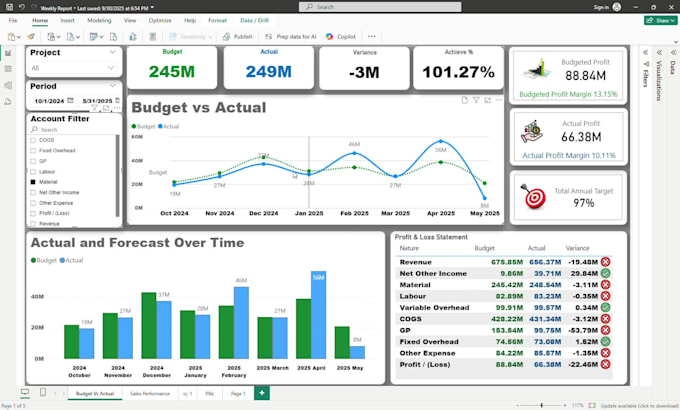
Task: Switch to Sales Performance page tab
Action: (150, 394)
